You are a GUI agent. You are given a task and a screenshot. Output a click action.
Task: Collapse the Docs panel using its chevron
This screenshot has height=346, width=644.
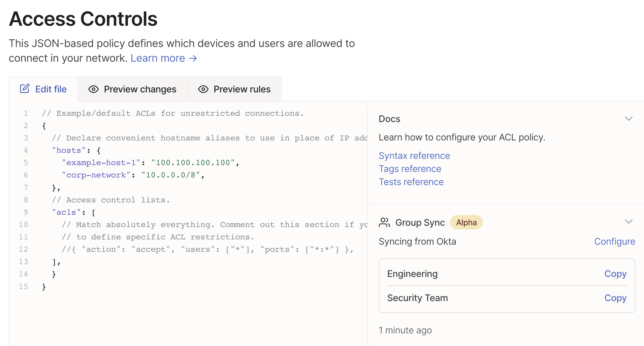(629, 119)
